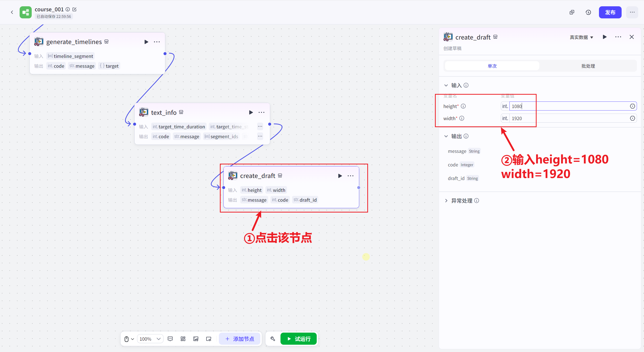Click the duplicate workflow icon in header

[572, 12]
